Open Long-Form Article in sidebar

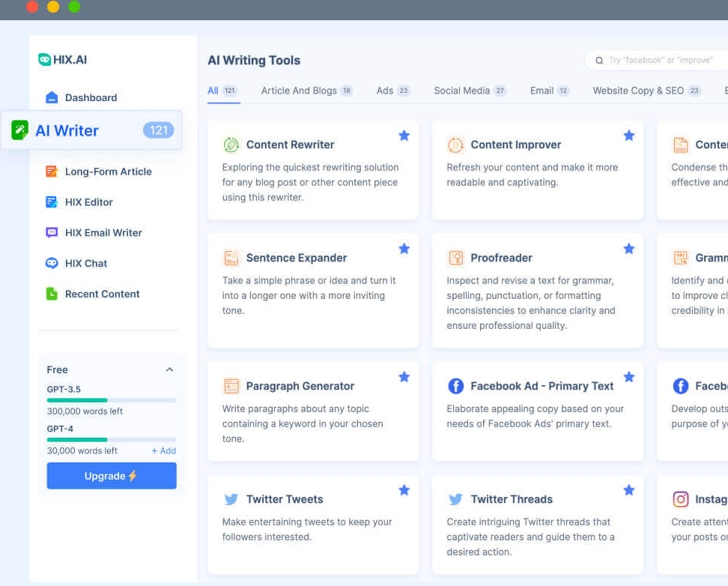pos(108,172)
